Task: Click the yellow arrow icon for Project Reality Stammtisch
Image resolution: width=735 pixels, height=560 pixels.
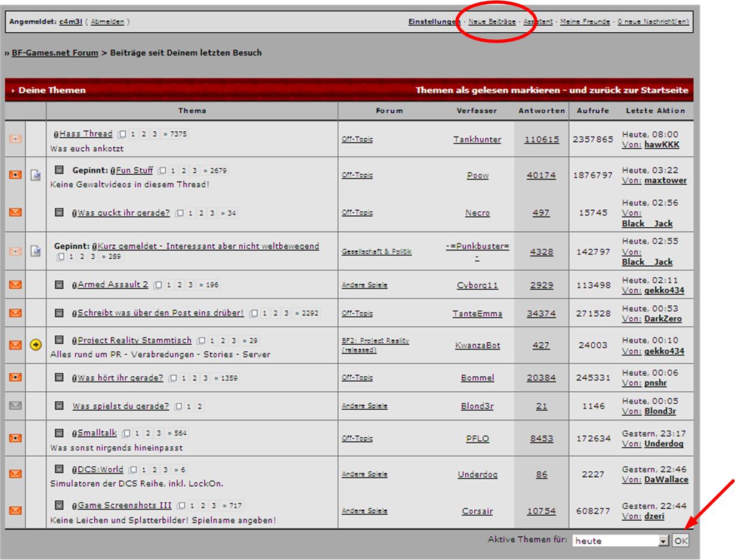Action: click(36, 345)
